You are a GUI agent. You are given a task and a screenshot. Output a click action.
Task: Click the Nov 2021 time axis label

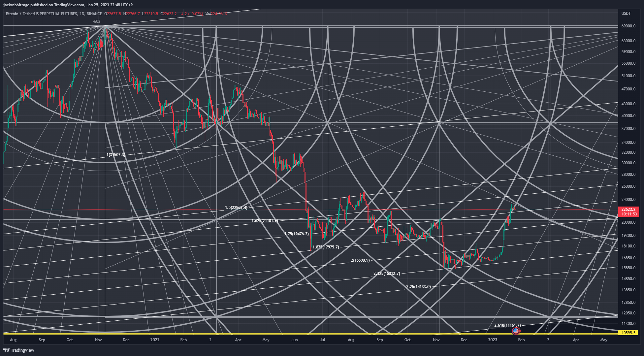[98, 340]
